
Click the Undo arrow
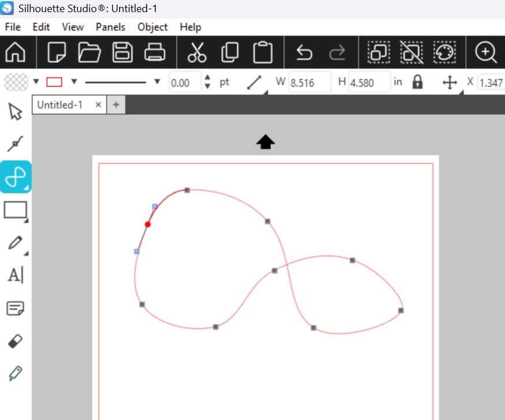(x=304, y=52)
